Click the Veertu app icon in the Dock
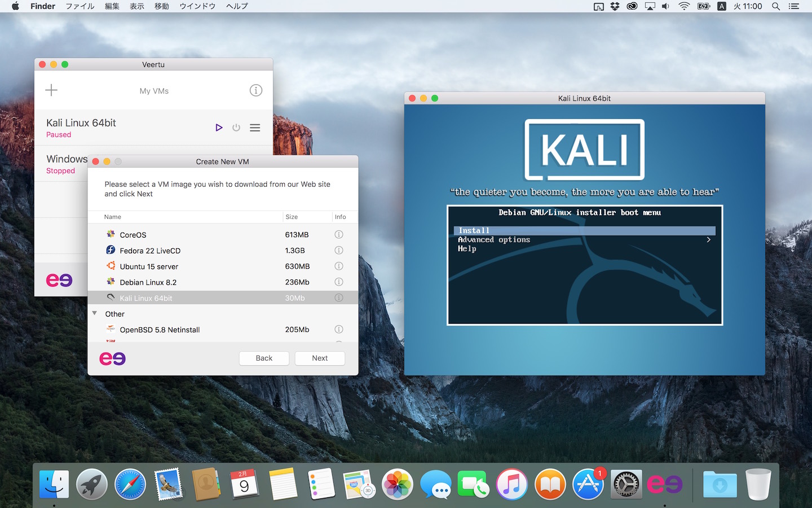812x508 pixels. point(665,484)
